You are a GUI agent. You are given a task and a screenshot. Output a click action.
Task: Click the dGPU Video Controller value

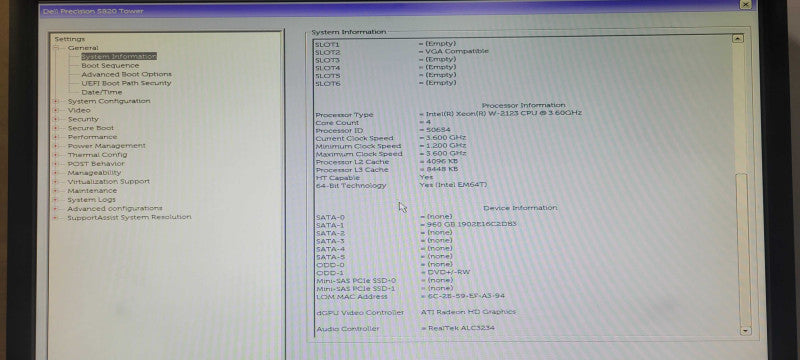pyautogui.click(x=468, y=312)
